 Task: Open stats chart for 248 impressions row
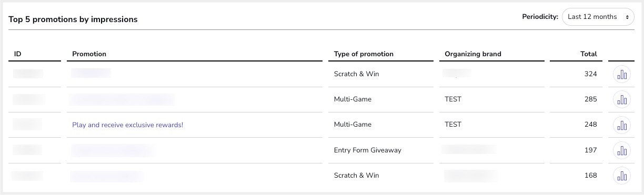622,125
